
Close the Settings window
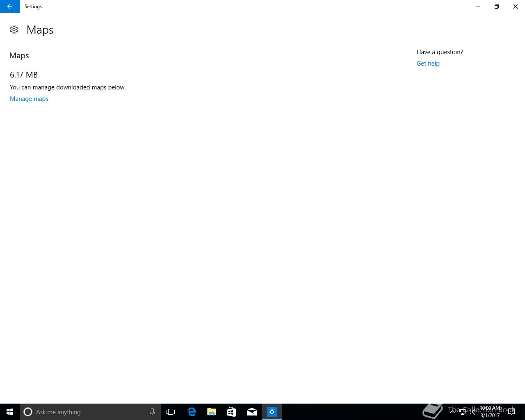click(x=516, y=7)
